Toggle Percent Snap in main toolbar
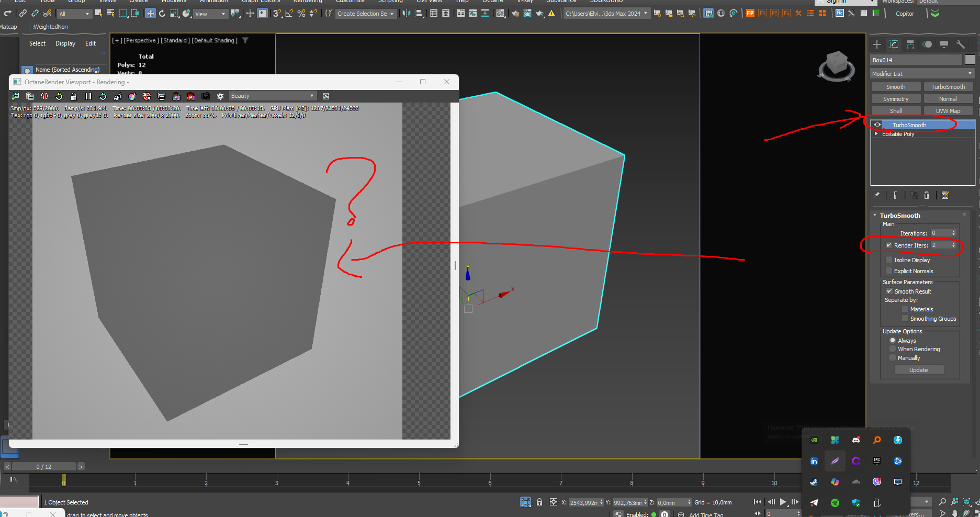Viewport: 980px width, 517px height. tap(301, 14)
